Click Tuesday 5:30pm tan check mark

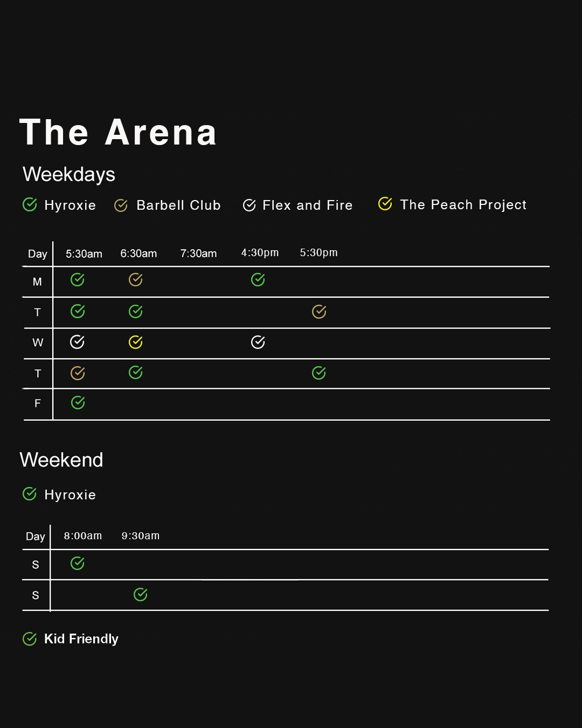319,312
